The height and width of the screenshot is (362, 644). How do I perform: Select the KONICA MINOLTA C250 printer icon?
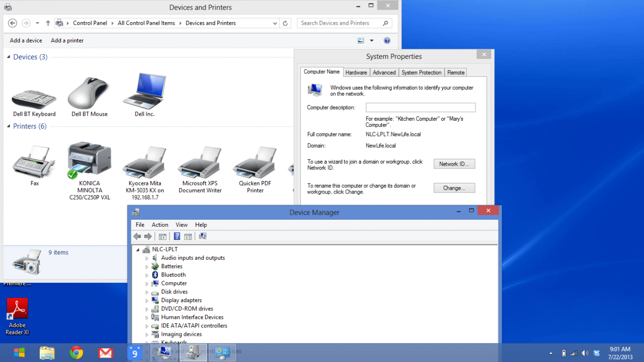pos(89,160)
